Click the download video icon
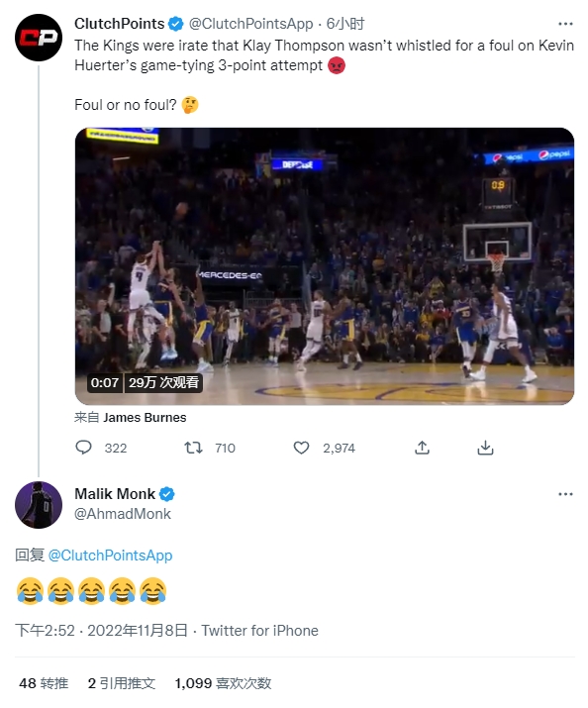Image resolution: width=588 pixels, height=708 pixels. click(485, 448)
